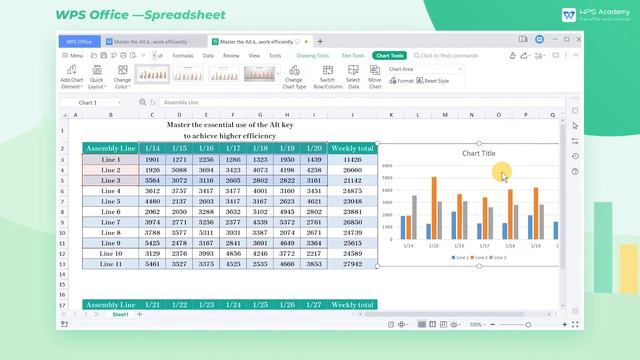640x360 pixels.
Task: Open the Quick Layout gallery
Action: click(x=97, y=76)
